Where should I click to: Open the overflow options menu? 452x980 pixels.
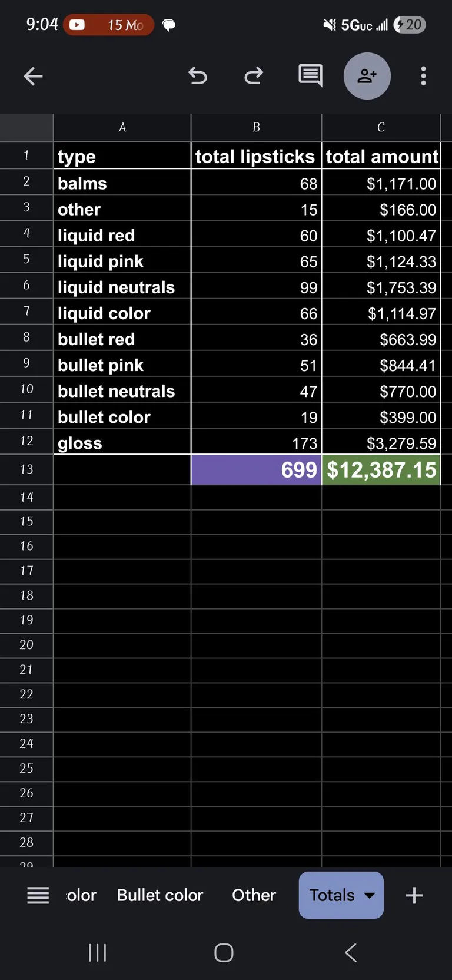pos(423,76)
